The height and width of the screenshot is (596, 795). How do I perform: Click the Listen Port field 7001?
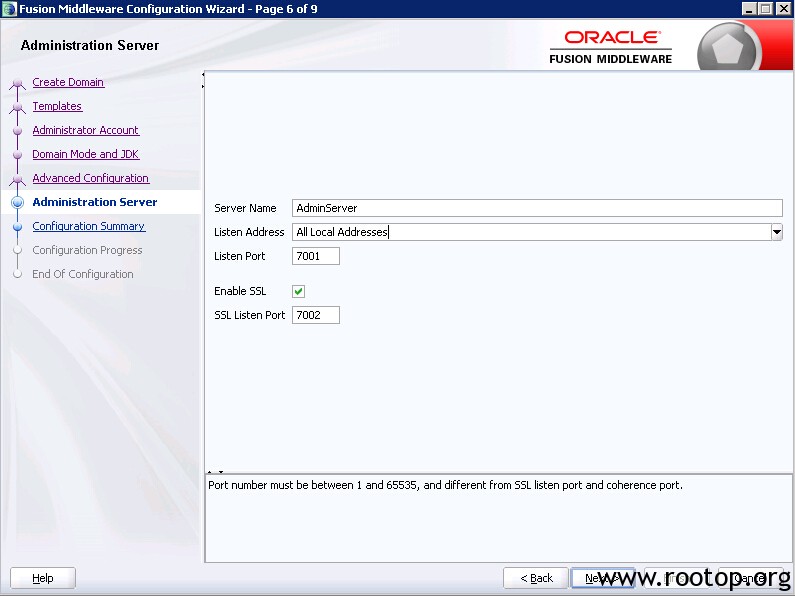[315, 256]
